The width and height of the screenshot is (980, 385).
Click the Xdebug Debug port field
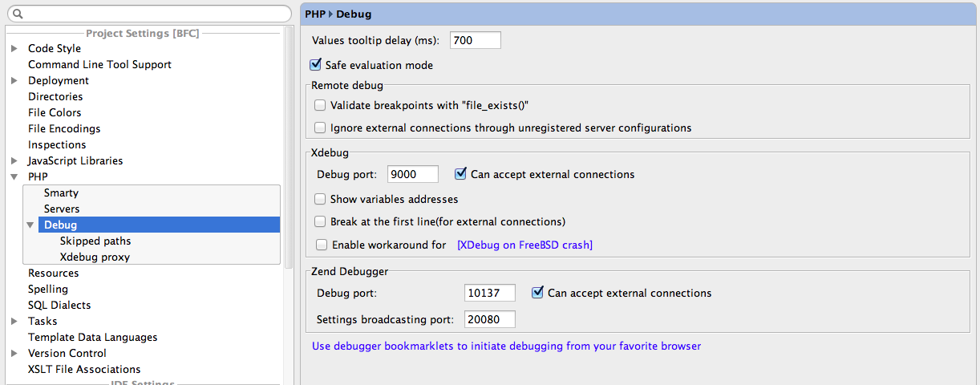pos(413,174)
